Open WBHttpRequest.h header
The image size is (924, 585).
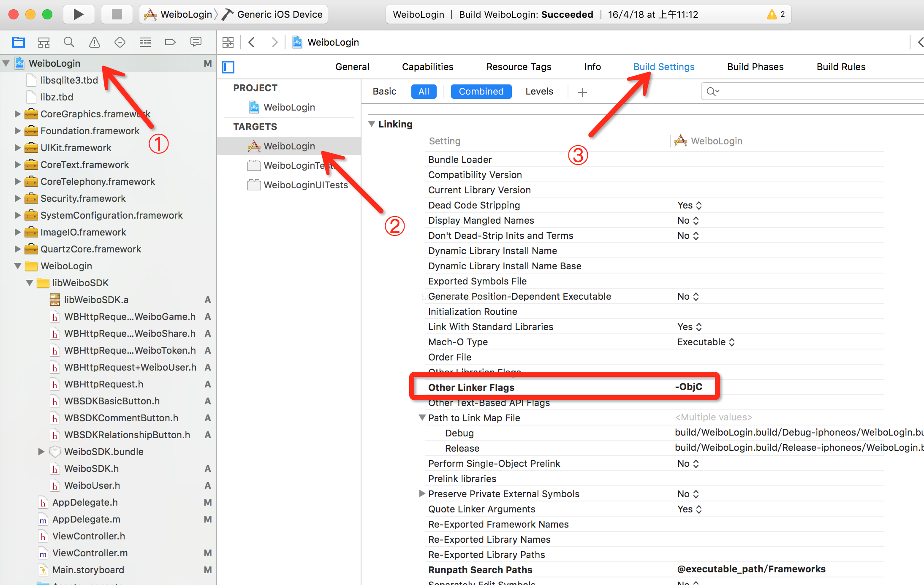point(103,384)
